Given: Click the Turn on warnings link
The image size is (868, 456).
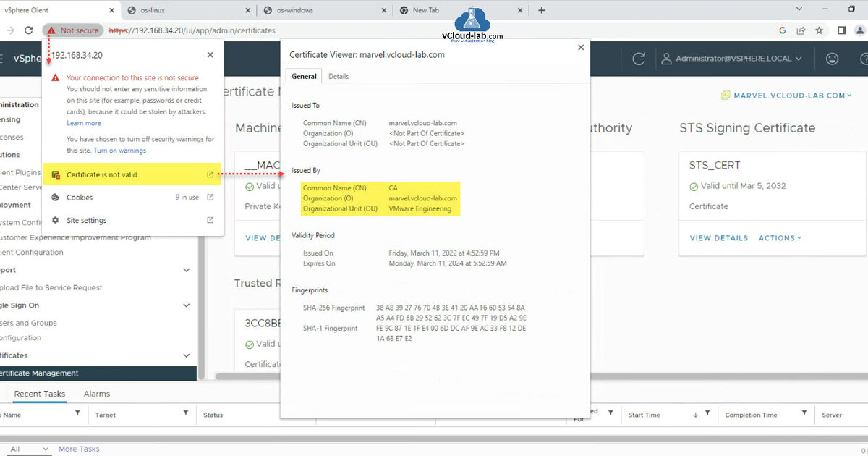Looking at the screenshot, I should (x=120, y=151).
